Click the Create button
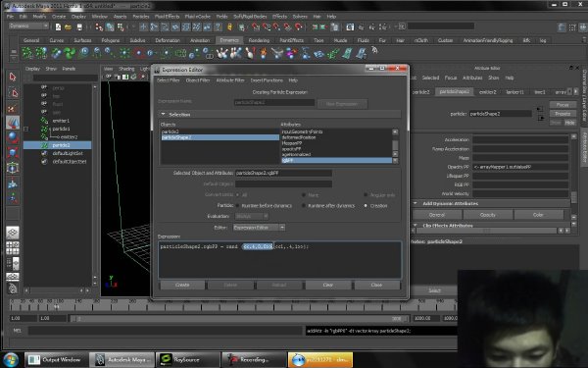588x368 pixels. click(182, 285)
